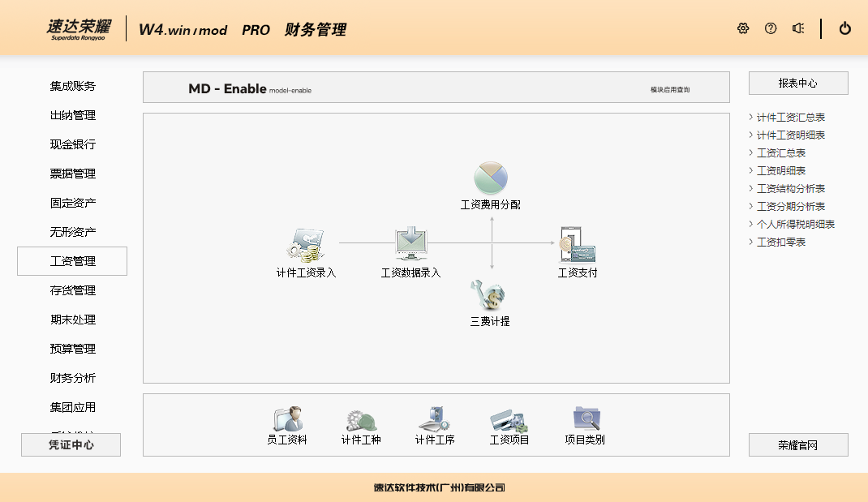Screen dimensions: 868x502
Task: Click the 凭证中心 button
Action: [x=71, y=444]
